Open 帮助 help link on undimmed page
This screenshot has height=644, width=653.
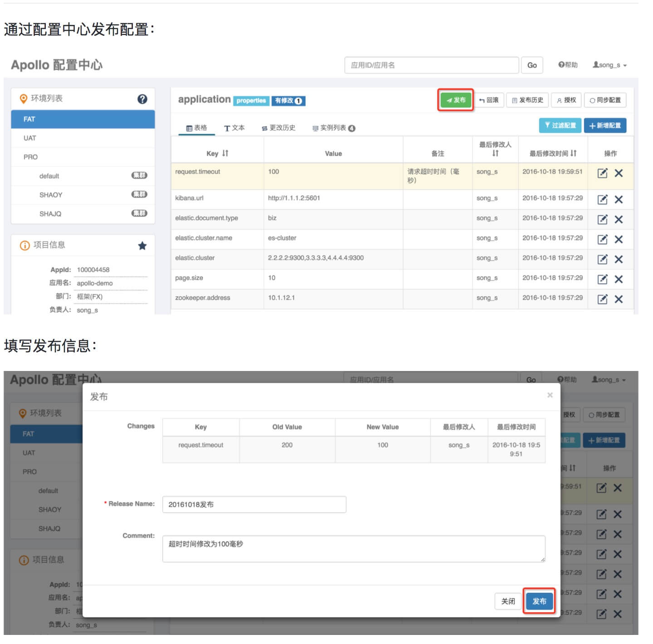pos(568,65)
